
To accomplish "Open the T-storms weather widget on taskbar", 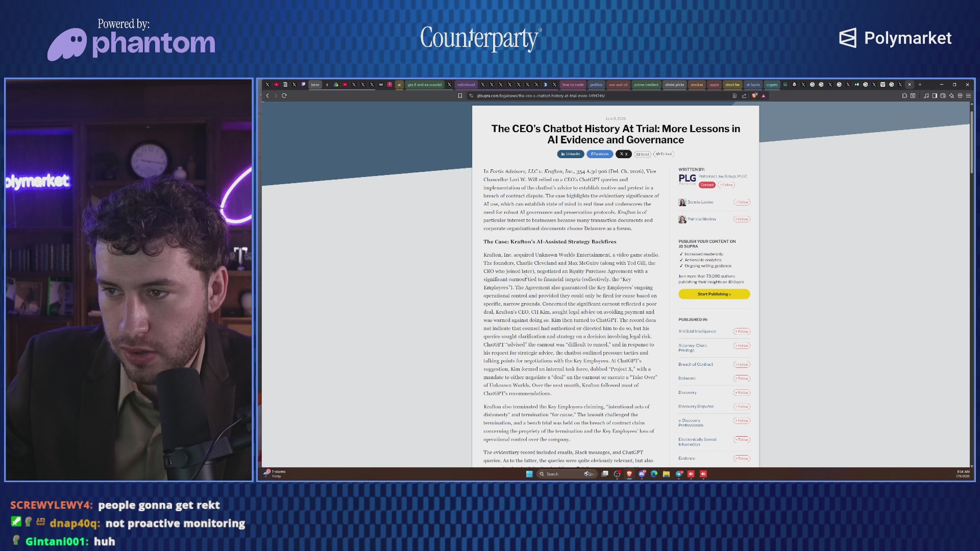I will [275, 473].
